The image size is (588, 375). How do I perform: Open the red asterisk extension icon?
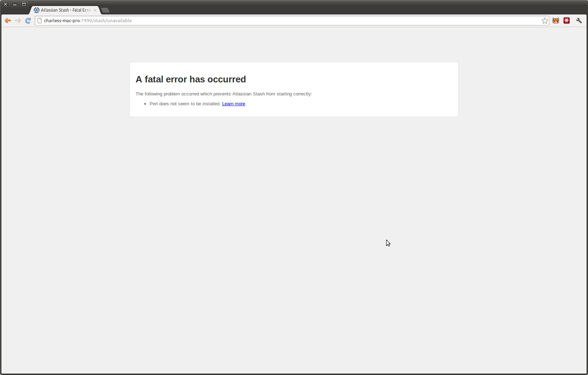pyautogui.click(x=567, y=20)
